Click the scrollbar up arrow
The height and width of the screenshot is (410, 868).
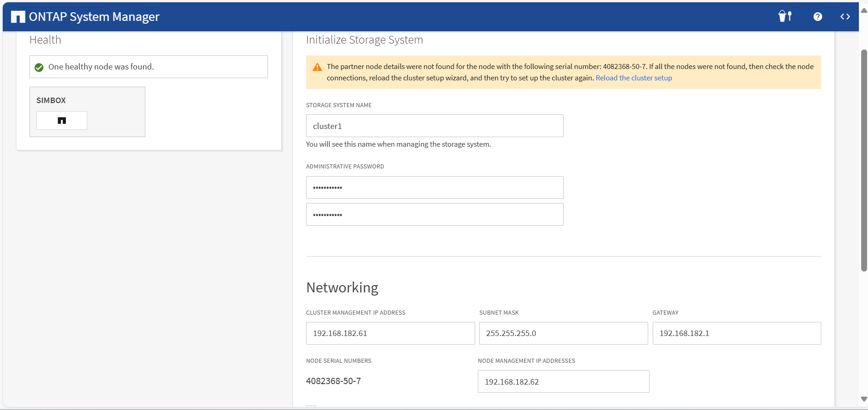tap(864, 11)
